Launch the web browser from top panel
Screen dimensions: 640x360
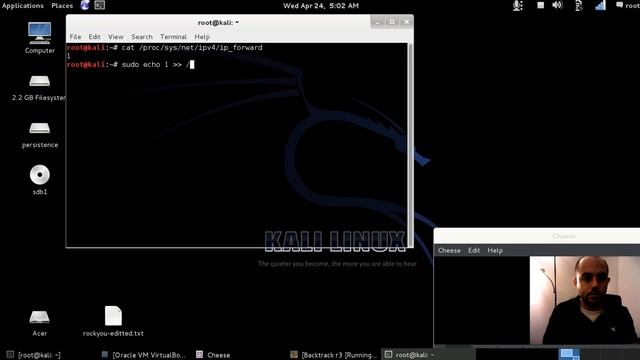[85, 5]
